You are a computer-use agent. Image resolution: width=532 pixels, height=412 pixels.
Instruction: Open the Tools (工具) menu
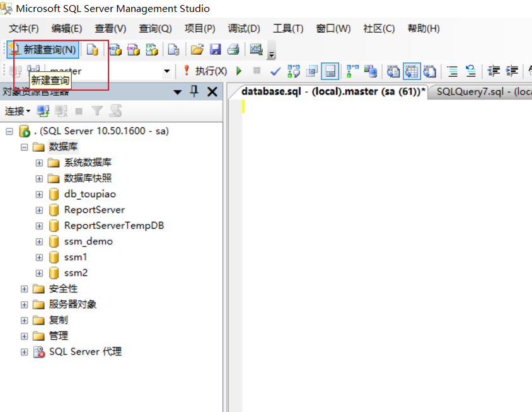pyautogui.click(x=288, y=28)
